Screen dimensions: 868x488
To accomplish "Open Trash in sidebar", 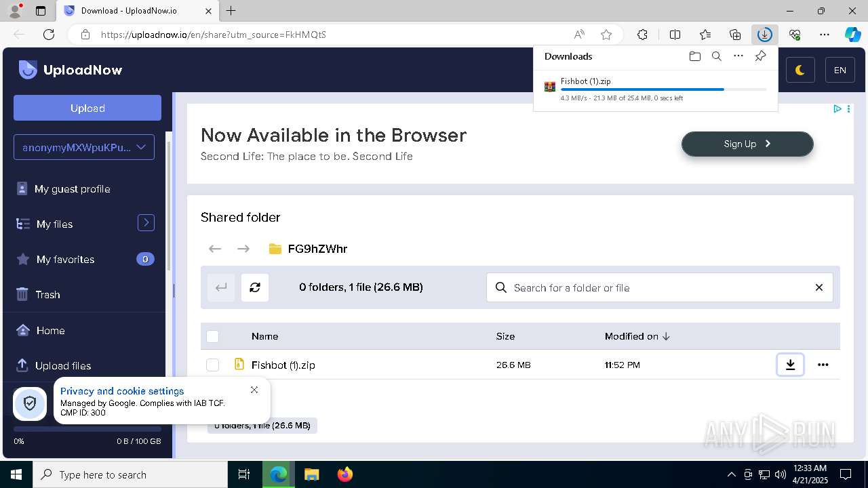I will [x=47, y=295].
